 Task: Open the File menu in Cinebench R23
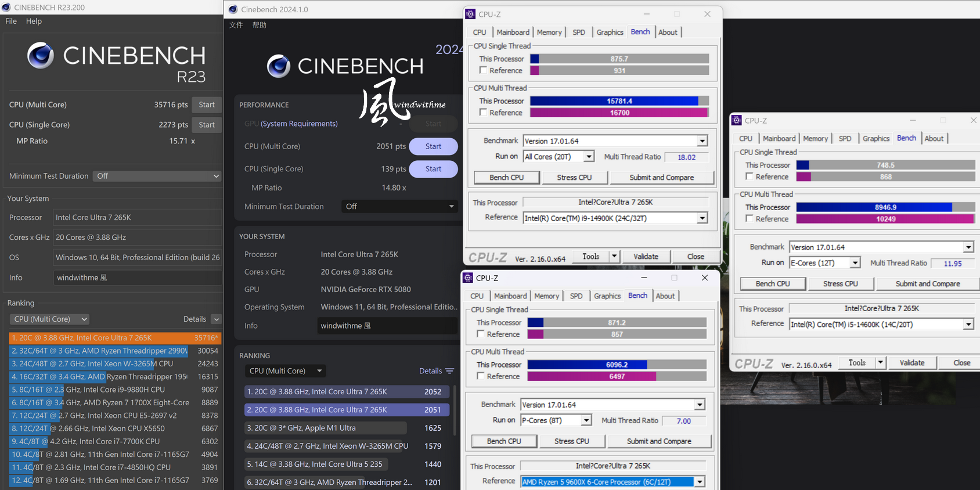point(11,21)
